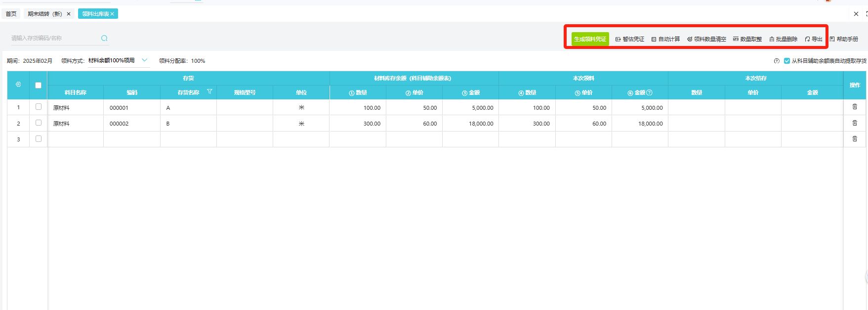This screenshot has width=868, height=310.
Task: Expand the 领料方式 dropdown
Action: (144, 60)
